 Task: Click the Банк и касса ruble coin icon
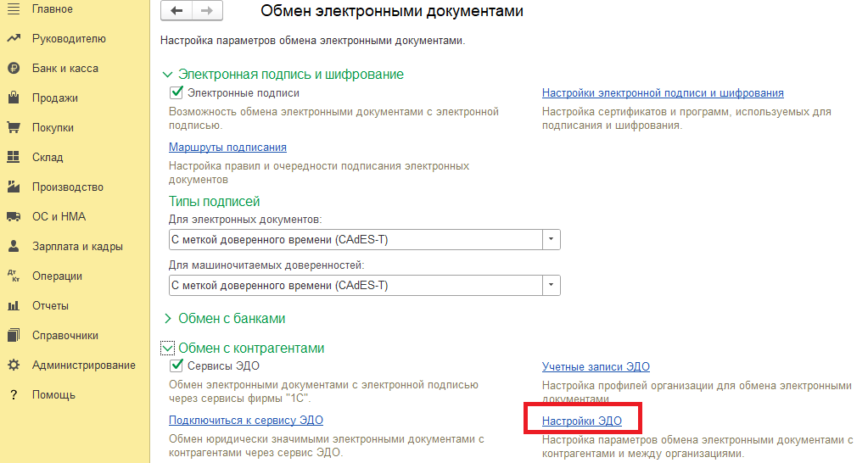(x=14, y=68)
